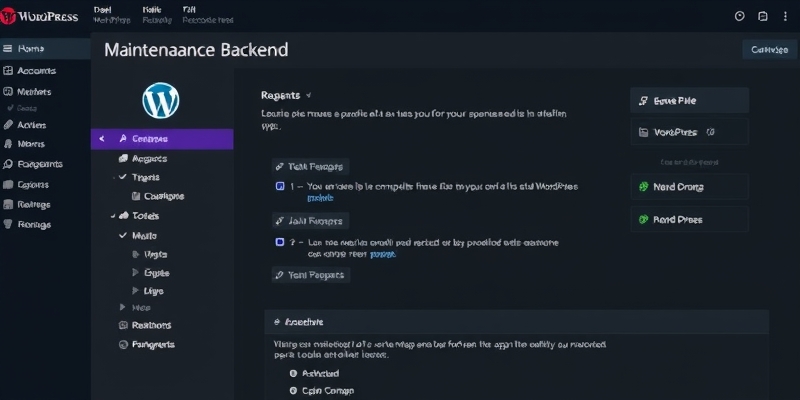Open the second tab in the top bar
This screenshot has width=800, height=400.
coord(152,14)
